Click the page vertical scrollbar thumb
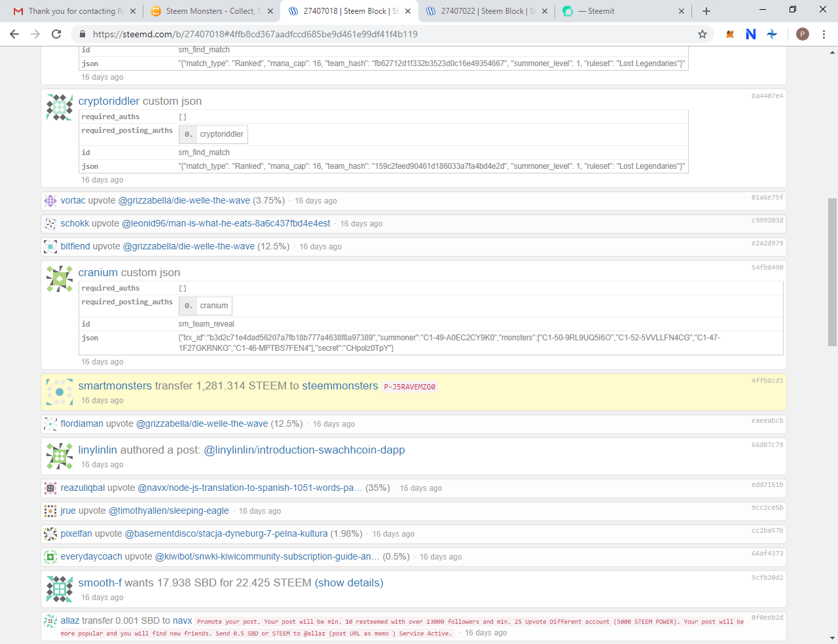This screenshot has height=644, width=838. click(x=832, y=272)
